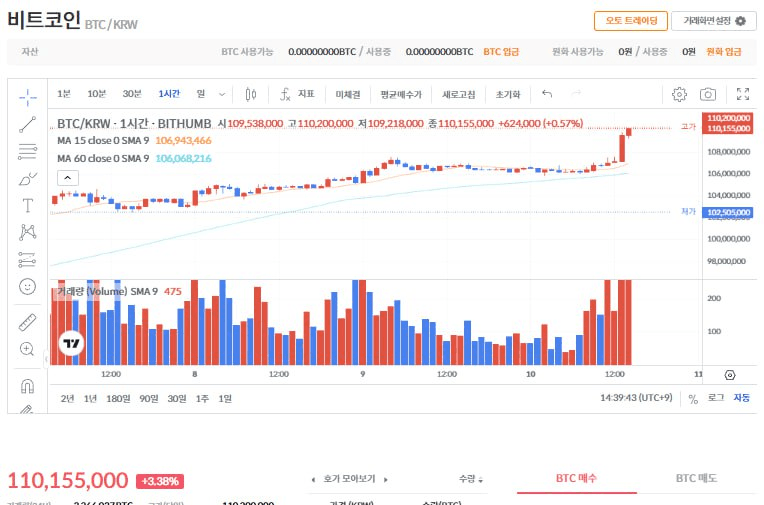
Task: Select the trend line drawing tool
Action: click(28, 124)
